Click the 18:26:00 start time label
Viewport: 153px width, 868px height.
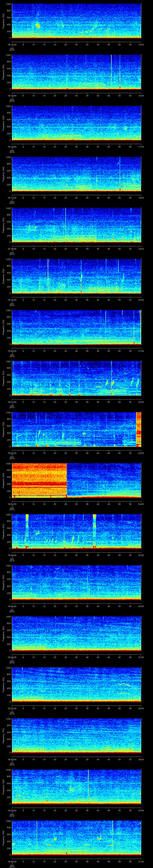pos(12,657)
